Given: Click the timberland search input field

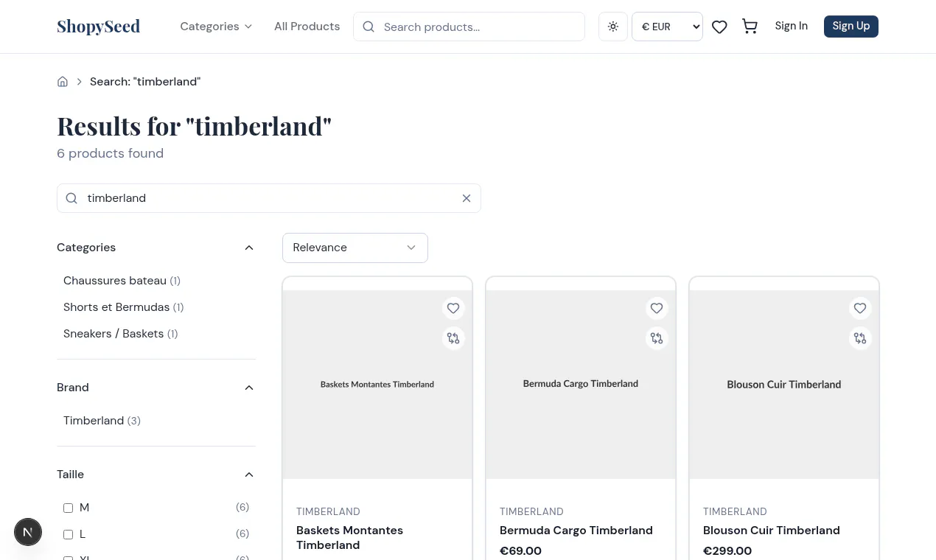Looking at the screenshot, I should tap(269, 198).
